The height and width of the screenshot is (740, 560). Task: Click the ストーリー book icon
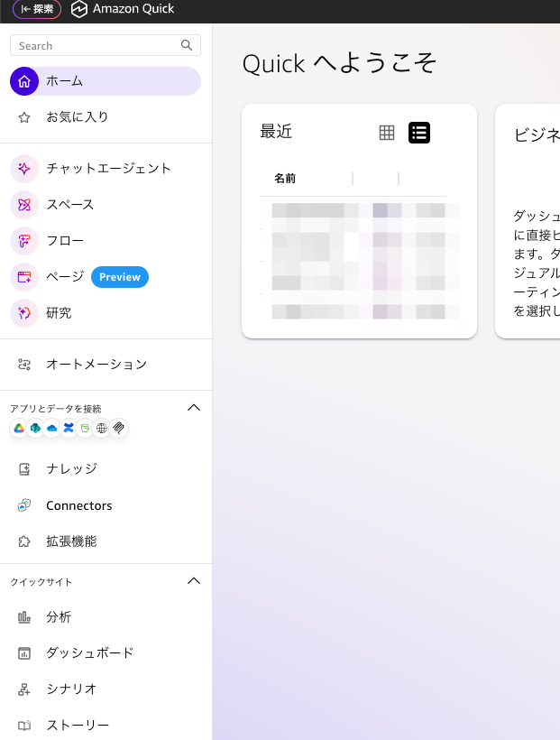[x=24, y=726]
